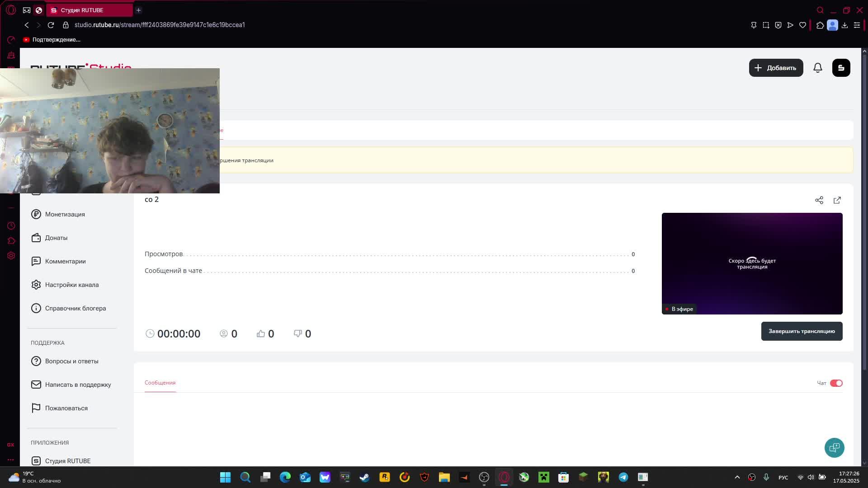
Task: Click Написать в поддержку
Action: click(x=78, y=385)
